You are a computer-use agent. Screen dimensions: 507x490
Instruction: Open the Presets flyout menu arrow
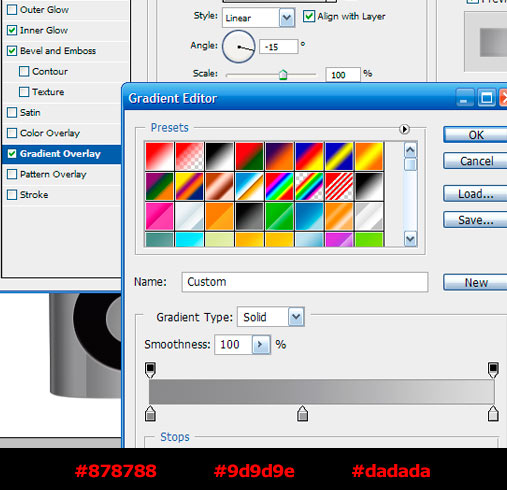click(404, 129)
